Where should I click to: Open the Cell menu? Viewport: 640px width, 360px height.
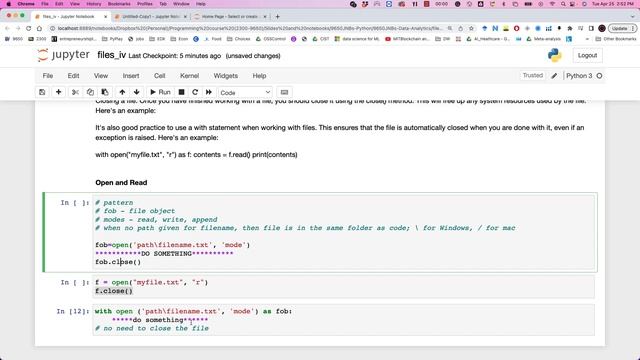[160, 76]
